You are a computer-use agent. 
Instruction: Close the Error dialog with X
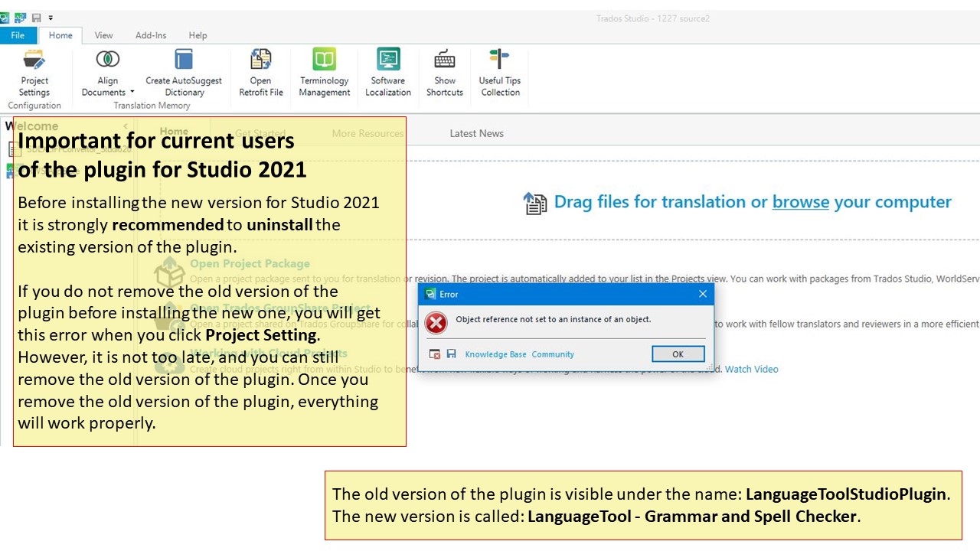point(703,294)
